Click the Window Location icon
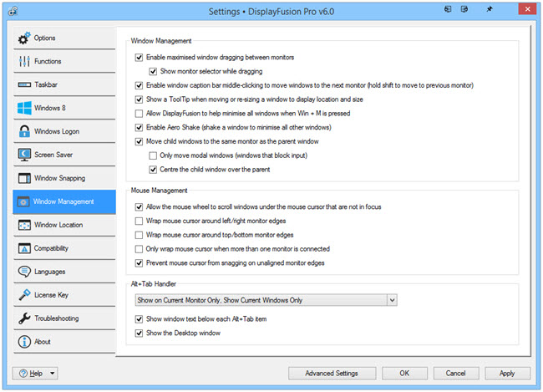The width and height of the screenshot is (543, 392). (24, 225)
